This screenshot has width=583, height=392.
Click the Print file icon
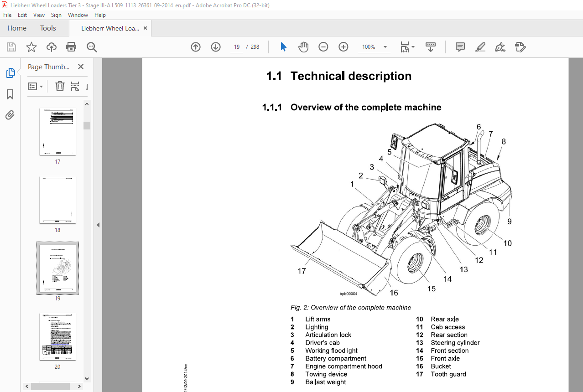[71, 47]
